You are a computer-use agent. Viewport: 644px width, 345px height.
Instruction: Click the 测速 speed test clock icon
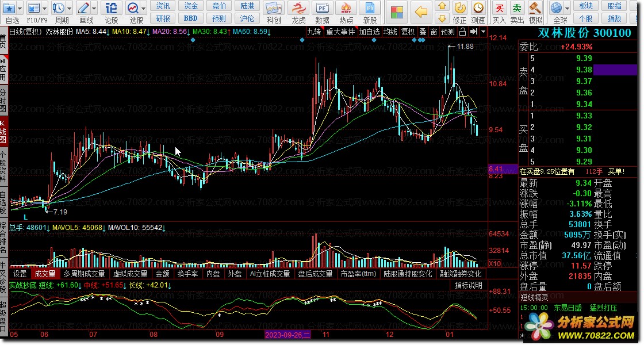point(478,8)
